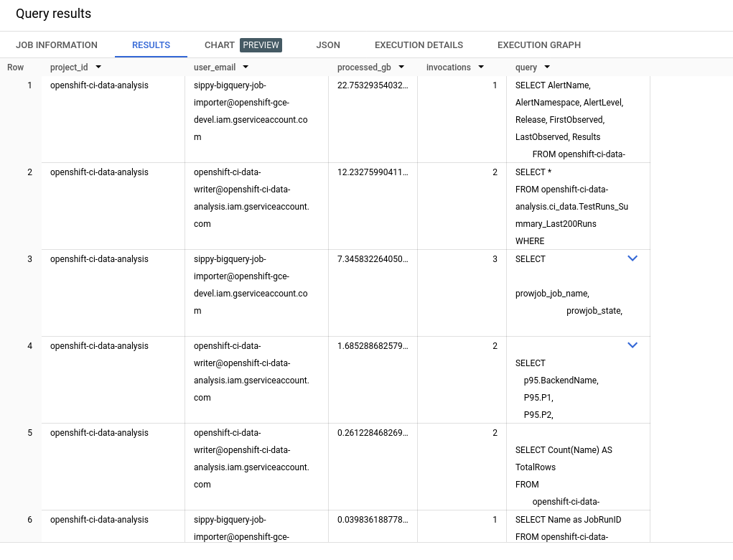Screen dimensions: 733x560
Task: View the Execution Details tab
Action: [419, 45]
